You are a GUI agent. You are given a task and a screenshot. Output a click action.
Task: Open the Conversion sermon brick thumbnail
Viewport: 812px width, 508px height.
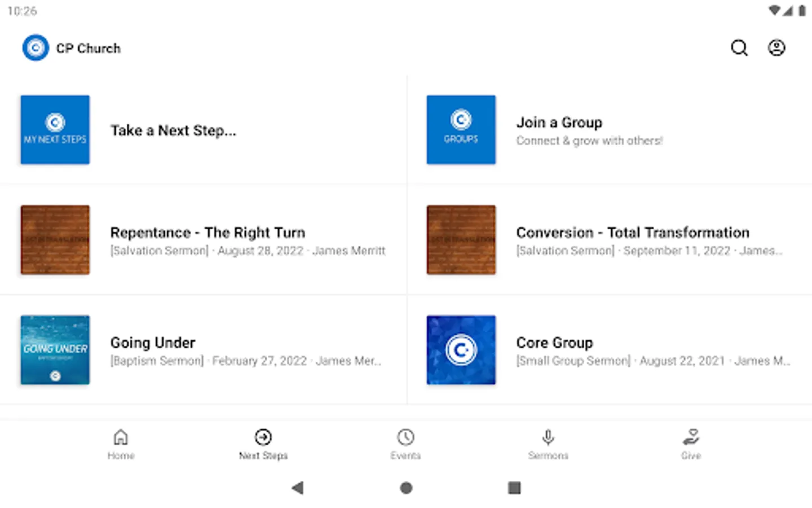coord(461,240)
